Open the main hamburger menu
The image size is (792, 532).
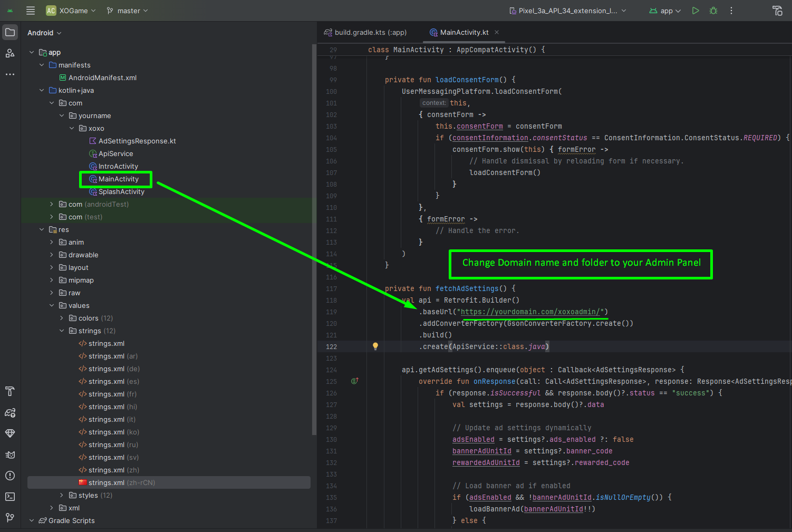[x=31, y=11]
